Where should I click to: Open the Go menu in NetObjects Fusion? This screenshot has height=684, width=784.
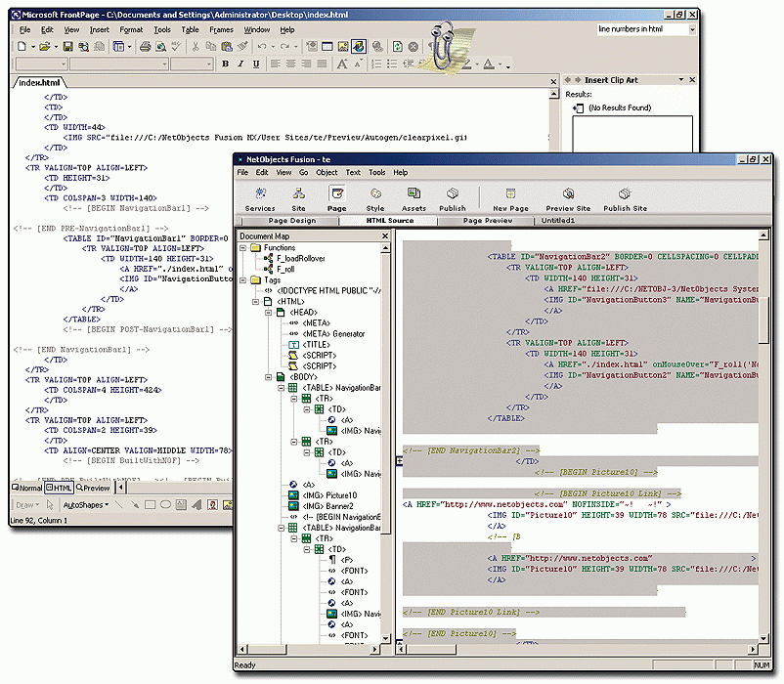[x=303, y=172]
